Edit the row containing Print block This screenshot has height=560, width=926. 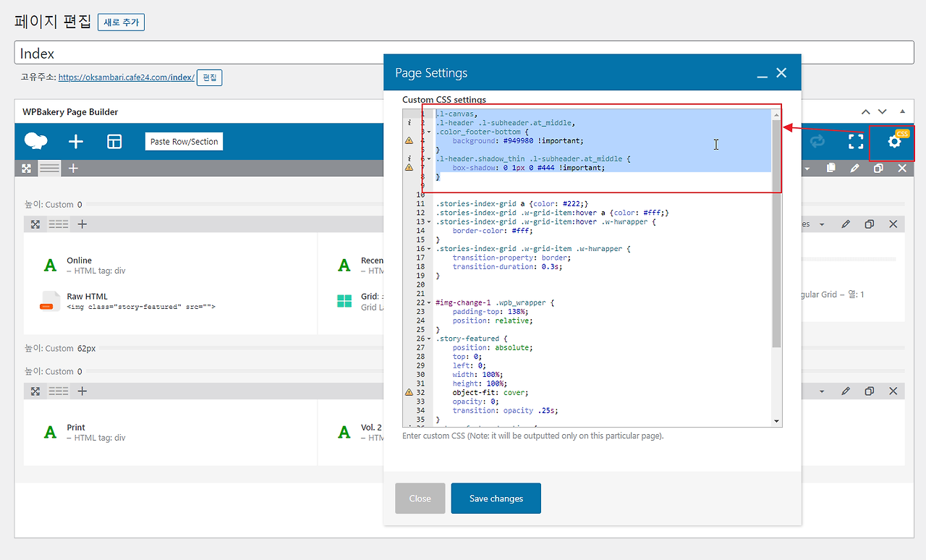click(x=846, y=391)
